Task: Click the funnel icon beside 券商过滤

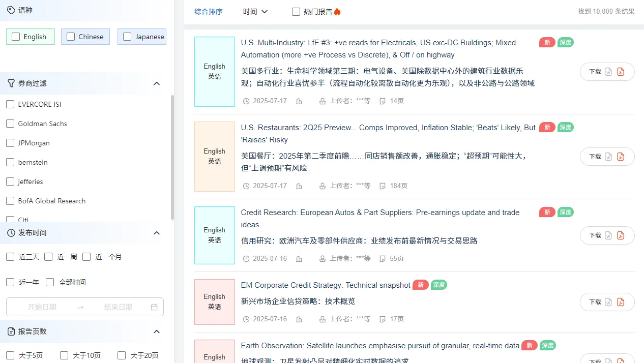Action: pyautogui.click(x=11, y=83)
